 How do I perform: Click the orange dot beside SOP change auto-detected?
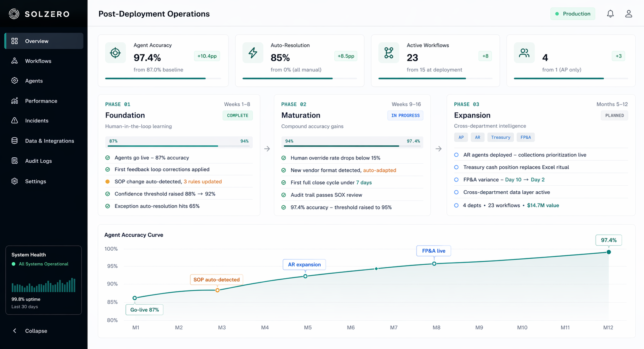(108, 181)
